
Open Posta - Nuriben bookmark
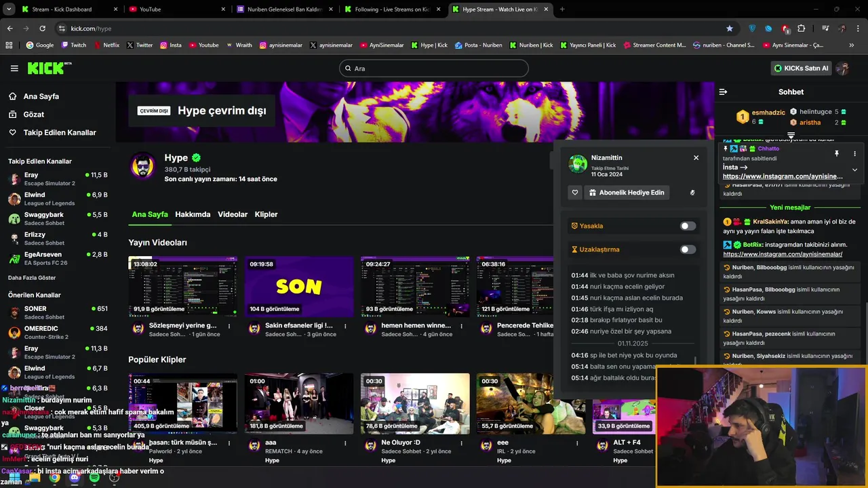(x=479, y=45)
